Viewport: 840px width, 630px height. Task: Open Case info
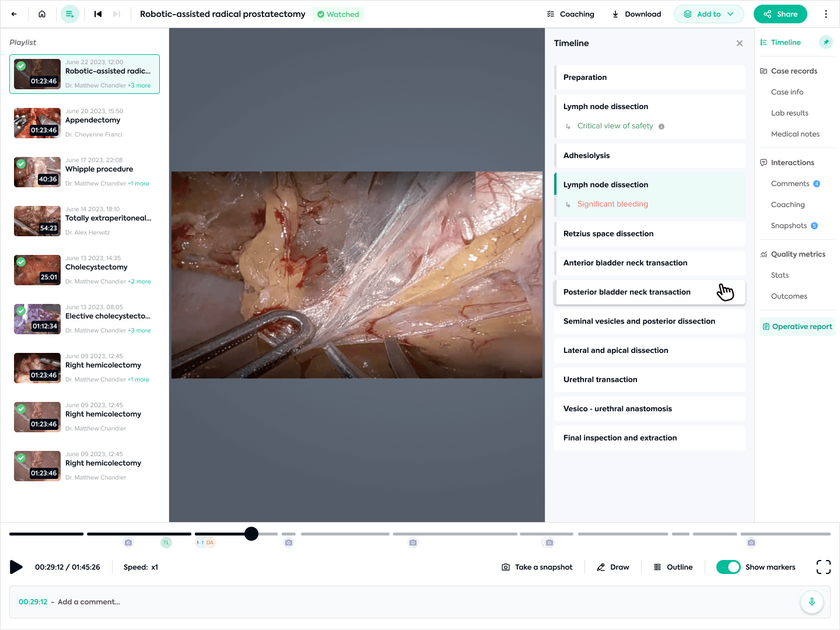(x=787, y=92)
